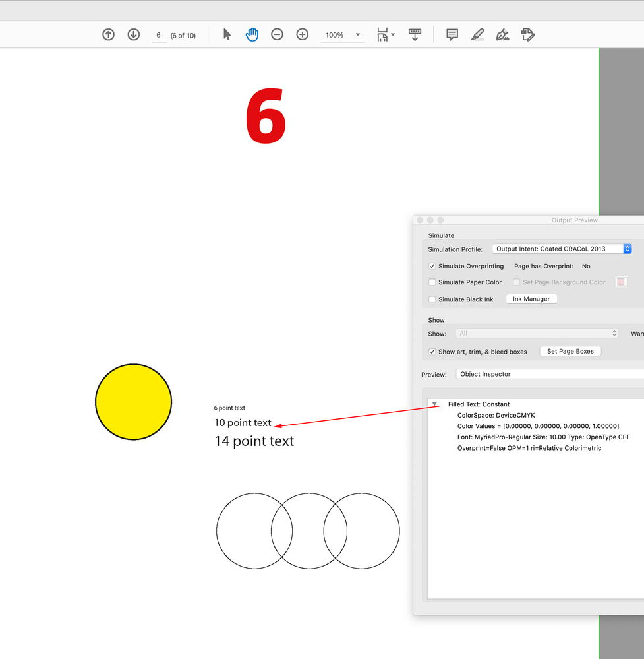Viewport: 644px width, 659px height.
Task: Click the scrolling mode download icon
Action: [x=415, y=34]
